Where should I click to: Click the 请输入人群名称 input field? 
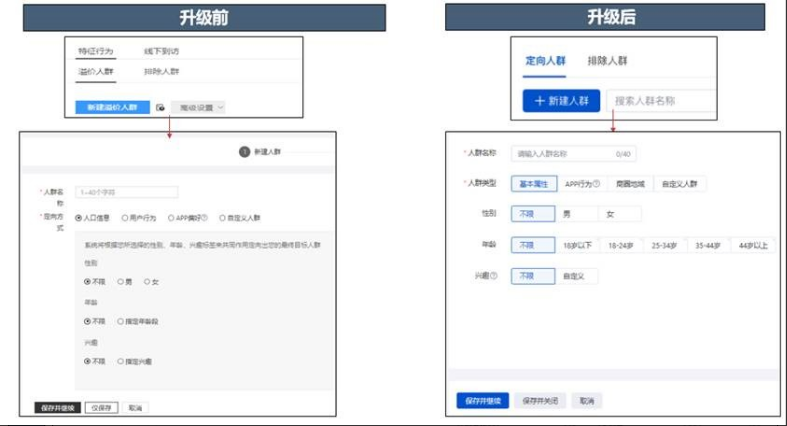click(573, 154)
